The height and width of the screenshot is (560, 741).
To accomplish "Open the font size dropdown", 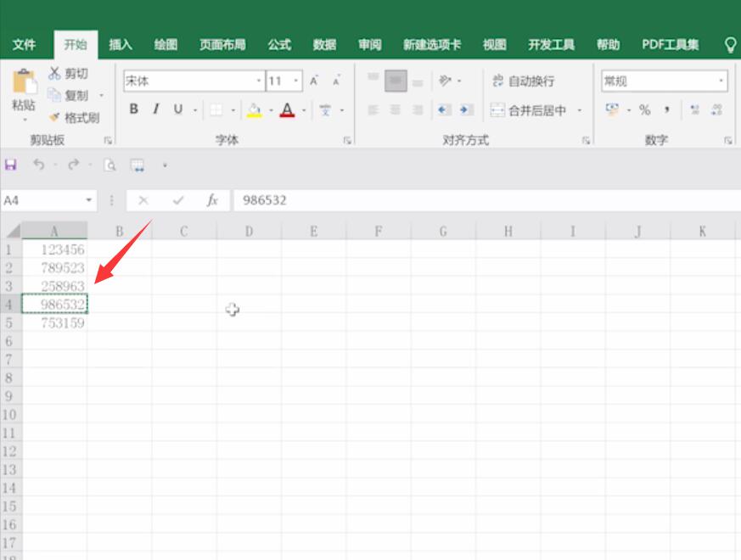I will 296,81.
